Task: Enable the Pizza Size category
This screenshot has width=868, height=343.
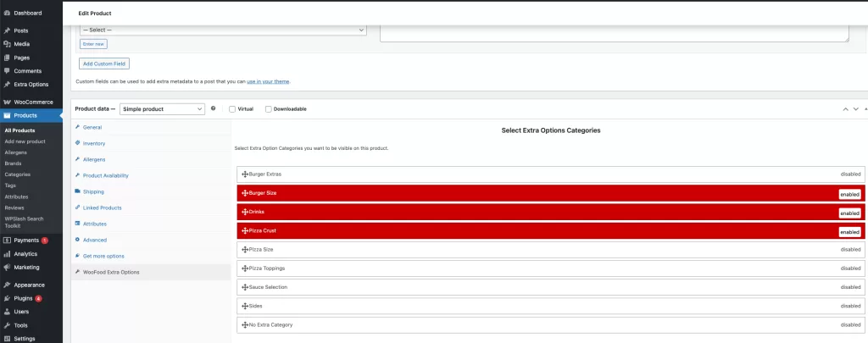Action: (850, 250)
